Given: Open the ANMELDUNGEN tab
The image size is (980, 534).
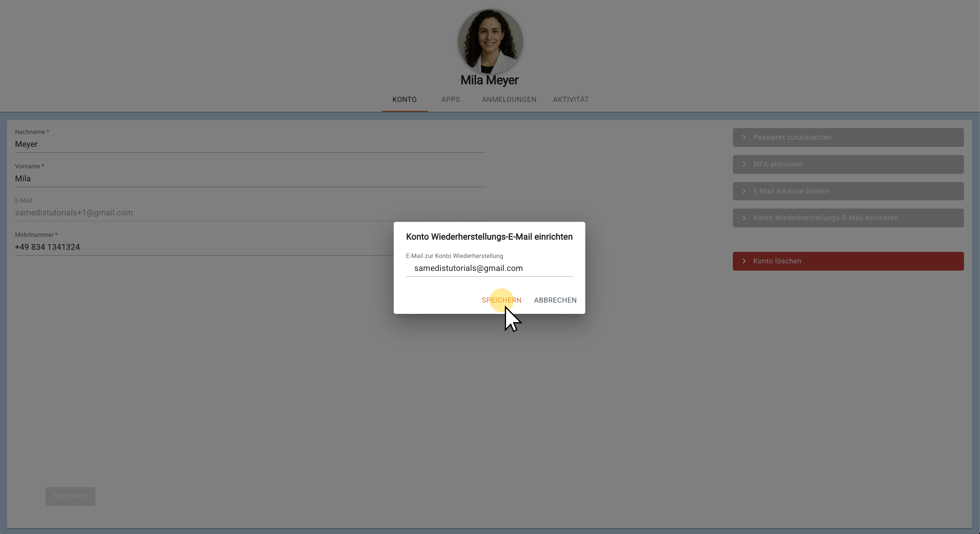Looking at the screenshot, I should 509,99.
